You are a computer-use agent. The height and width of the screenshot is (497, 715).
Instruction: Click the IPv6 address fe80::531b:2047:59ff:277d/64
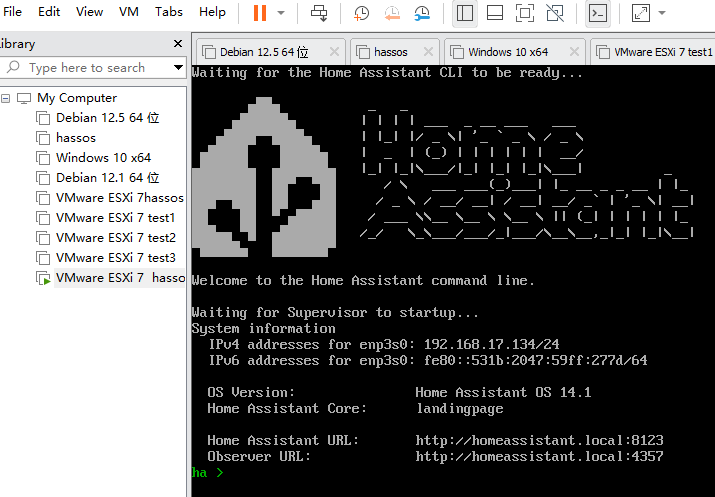[x=535, y=361]
